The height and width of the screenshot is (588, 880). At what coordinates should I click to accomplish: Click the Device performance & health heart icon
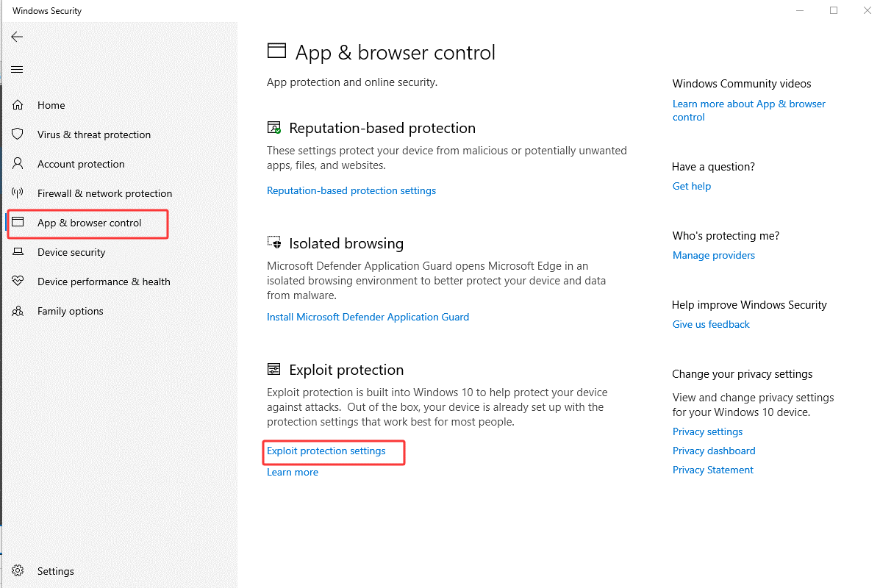18,282
